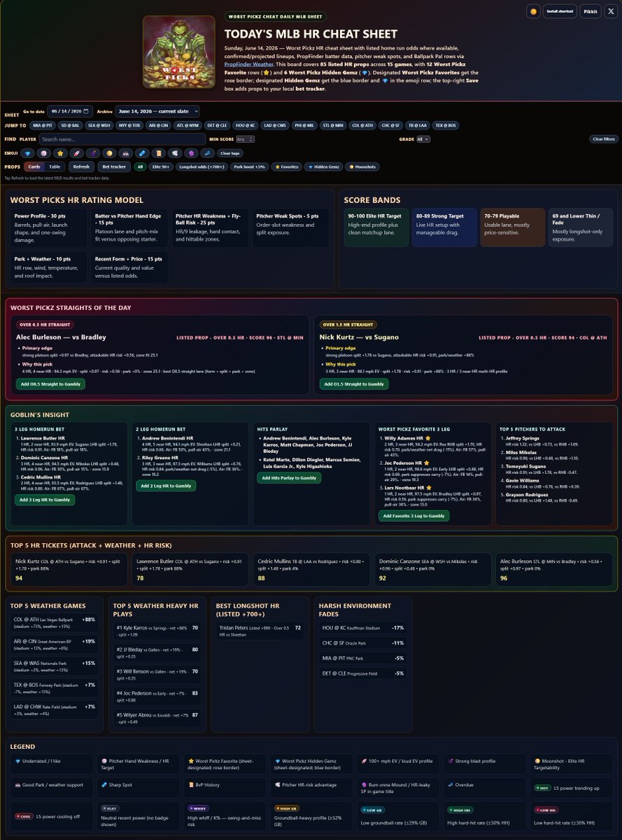
Task: Filter by the diamond Underrated emoji tag
Action: [x=28, y=153]
